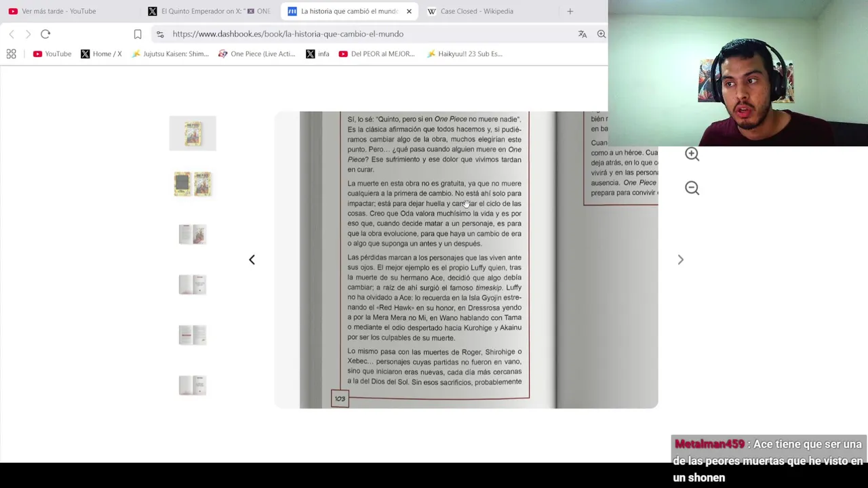The height and width of the screenshot is (488, 868).
Task: Open Home / X bookmark
Action: [x=101, y=54]
